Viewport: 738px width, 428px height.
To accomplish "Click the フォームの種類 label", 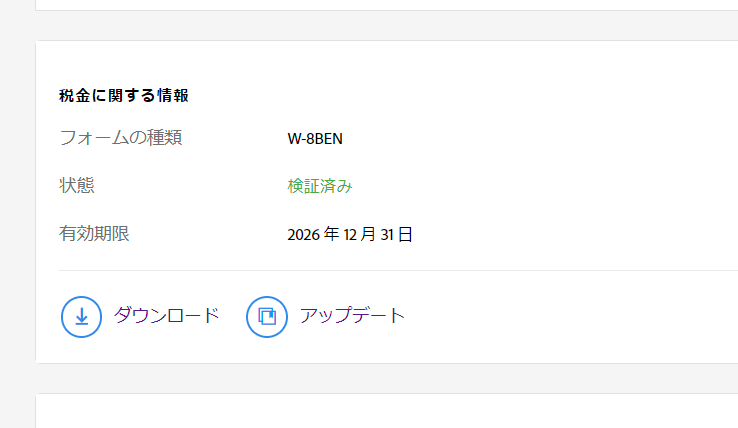I will coord(120,138).
